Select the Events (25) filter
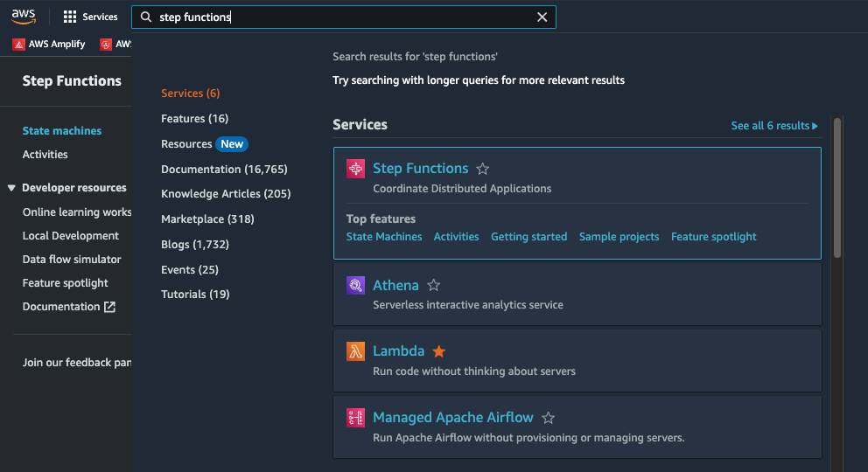The image size is (868, 472). [190, 270]
